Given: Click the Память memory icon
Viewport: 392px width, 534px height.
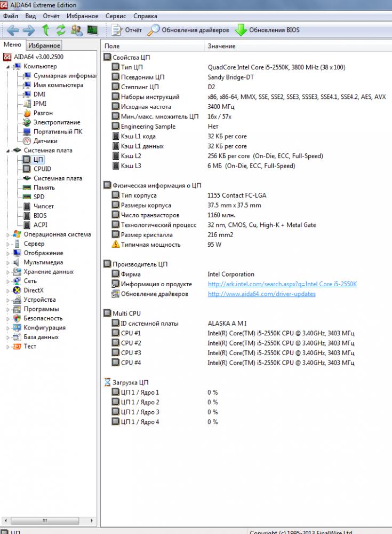Looking at the screenshot, I should pos(27,187).
